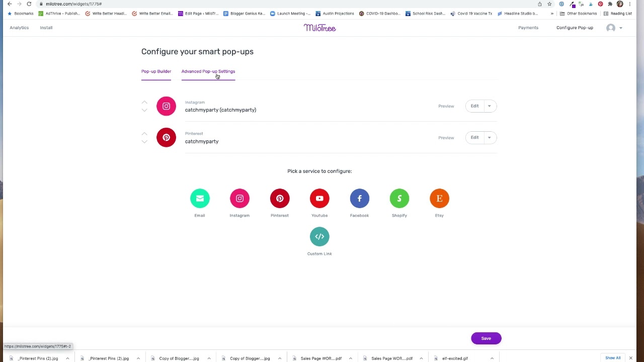Open the Chrome three-dot menu
This screenshot has height=362, width=644.
coord(629,4)
